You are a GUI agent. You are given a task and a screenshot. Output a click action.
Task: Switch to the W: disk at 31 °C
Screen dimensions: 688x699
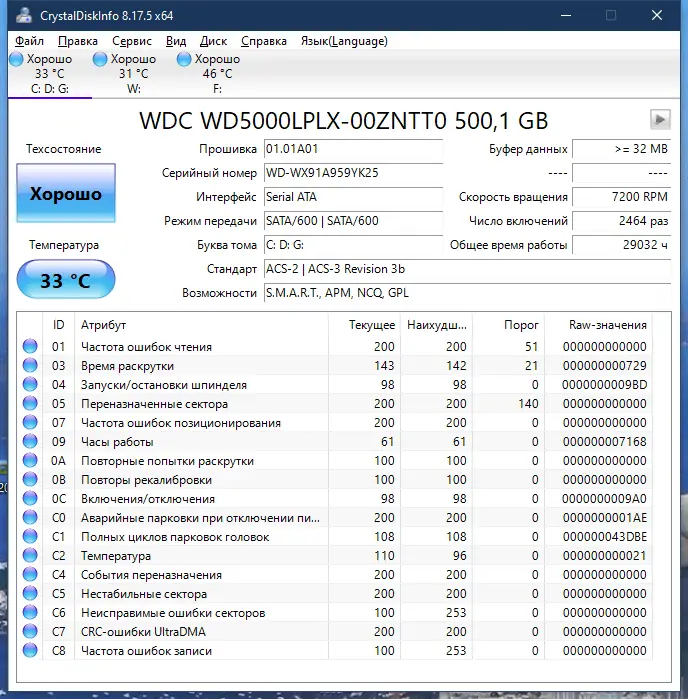[x=133, y=74]
